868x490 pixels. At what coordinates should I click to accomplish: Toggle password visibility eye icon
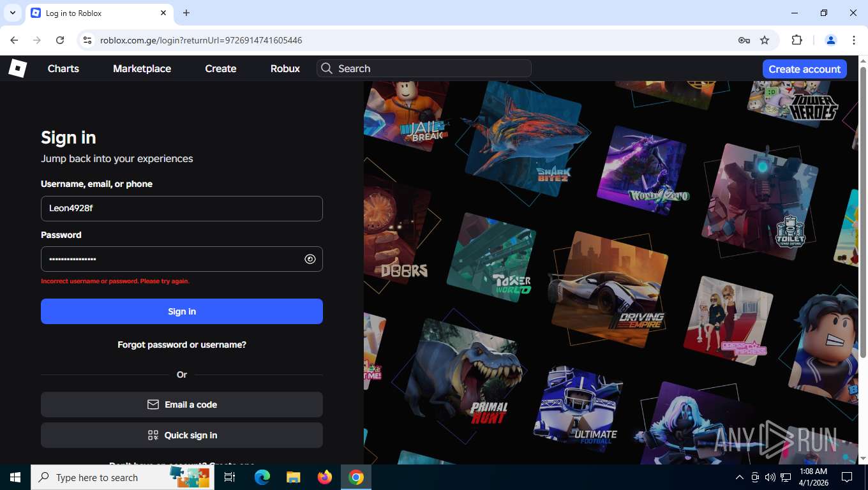(x=310, y=259)
